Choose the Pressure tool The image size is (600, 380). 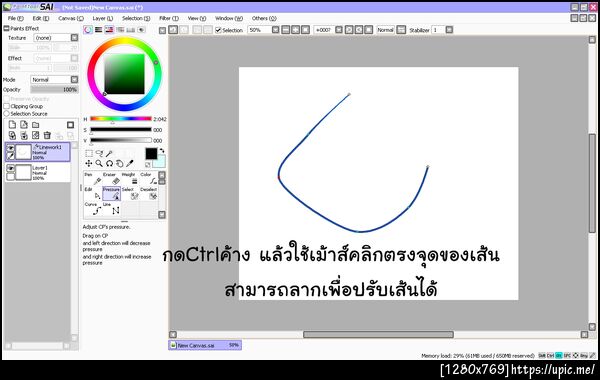point(112,194)
